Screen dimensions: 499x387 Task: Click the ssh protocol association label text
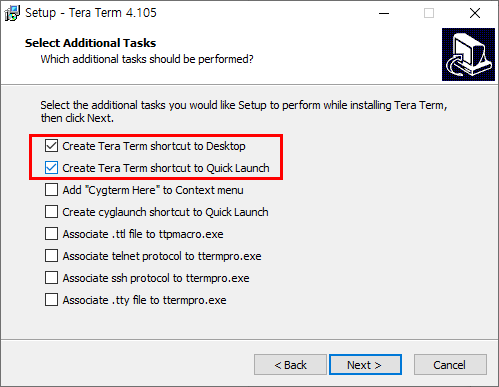pos(156,278)
